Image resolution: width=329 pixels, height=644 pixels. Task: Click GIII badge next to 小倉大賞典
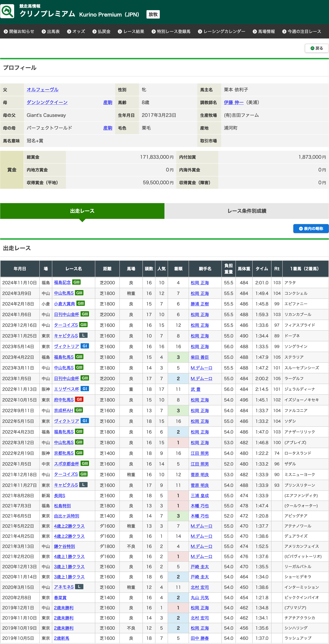click(x=80, y=304)
